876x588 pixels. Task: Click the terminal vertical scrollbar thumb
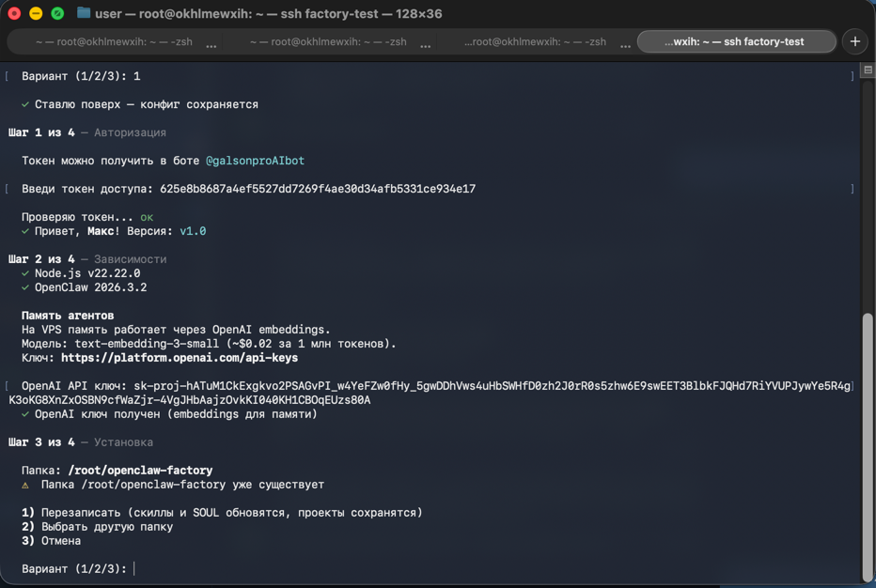coord(868,447)
